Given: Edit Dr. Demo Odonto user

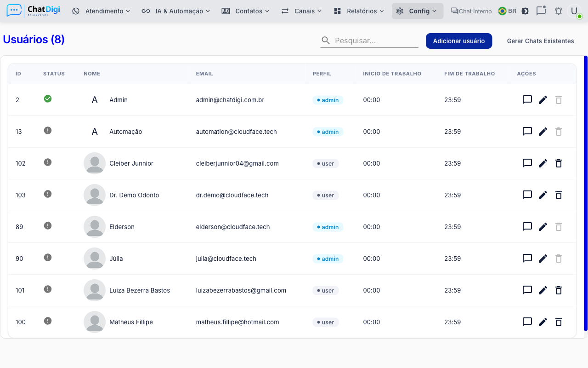Looking at the screenshot, I should (x=543, y=195).
